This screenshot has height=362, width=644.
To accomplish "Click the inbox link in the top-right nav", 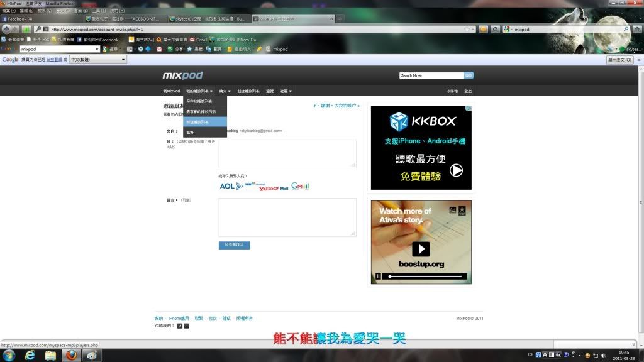I will pyautogui.click(x=452, y=91).
